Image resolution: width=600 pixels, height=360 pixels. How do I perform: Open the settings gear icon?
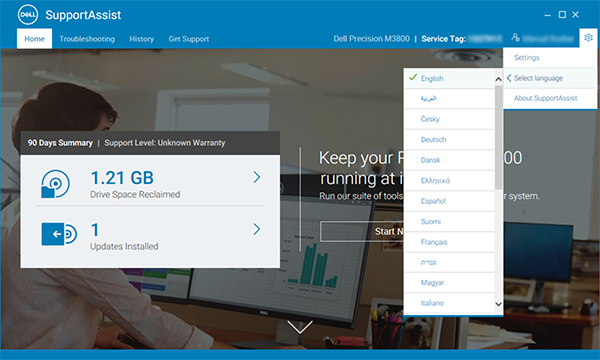588,37
